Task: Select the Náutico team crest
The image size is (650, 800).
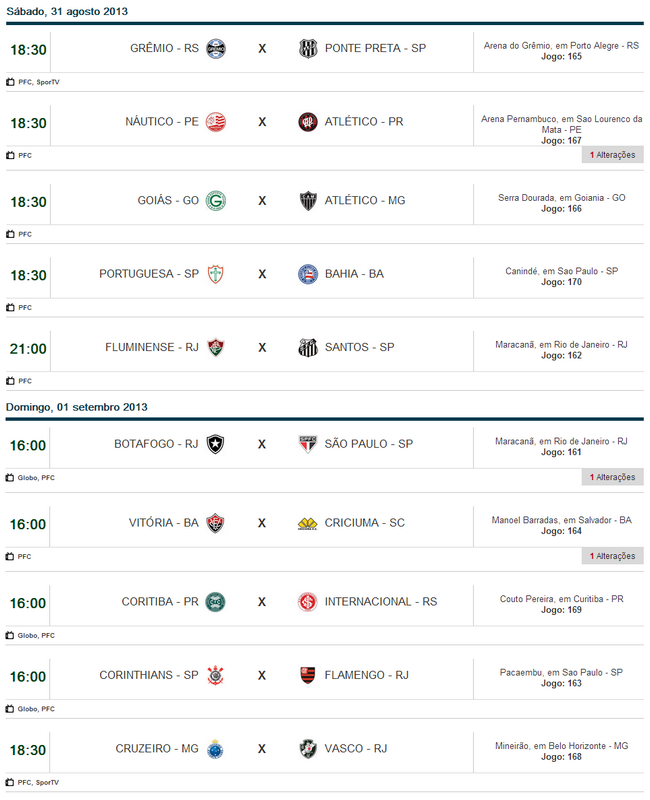Action: pos(215,122)
